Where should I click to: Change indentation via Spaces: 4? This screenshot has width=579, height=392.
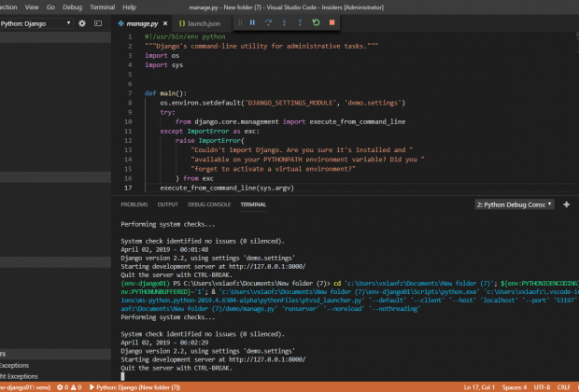point(515,387)
